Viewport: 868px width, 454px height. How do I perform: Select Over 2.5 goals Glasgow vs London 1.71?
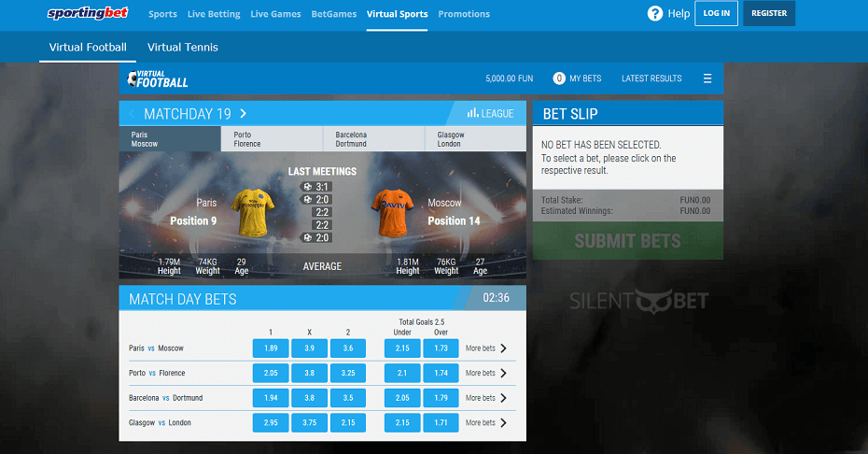click(441, 423)
